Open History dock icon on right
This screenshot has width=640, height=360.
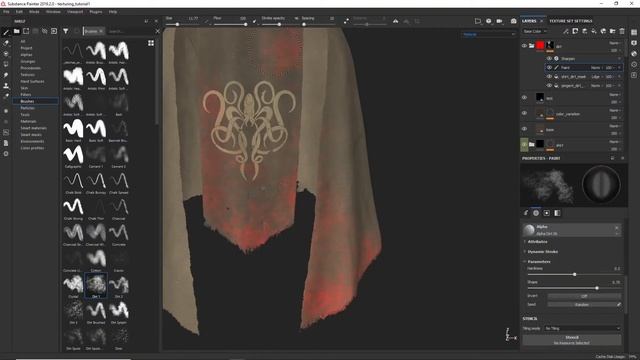(x=634, y=64)
